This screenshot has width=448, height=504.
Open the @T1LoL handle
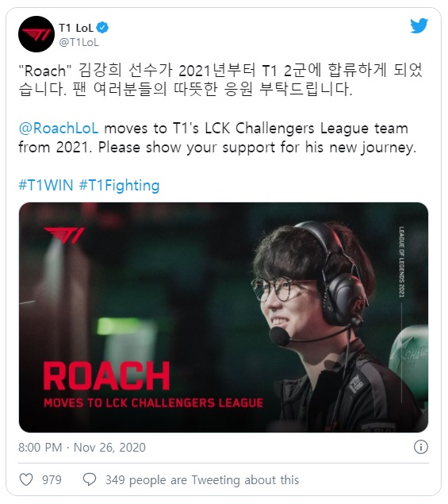coord(79,42)
